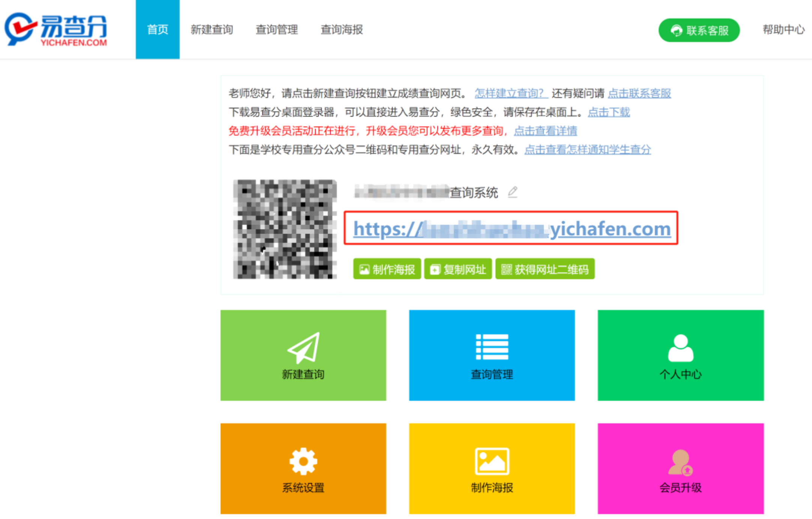Click the QR code image
Image resolution: width=812 pixels, height=519 pixels.
click(285, 229)
